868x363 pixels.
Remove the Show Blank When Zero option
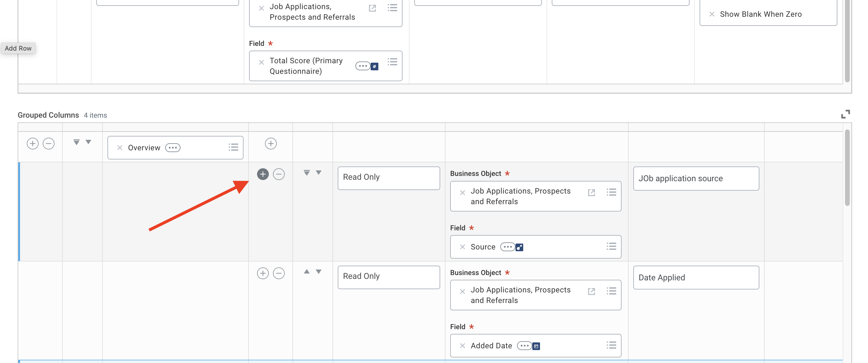[712, 14]
